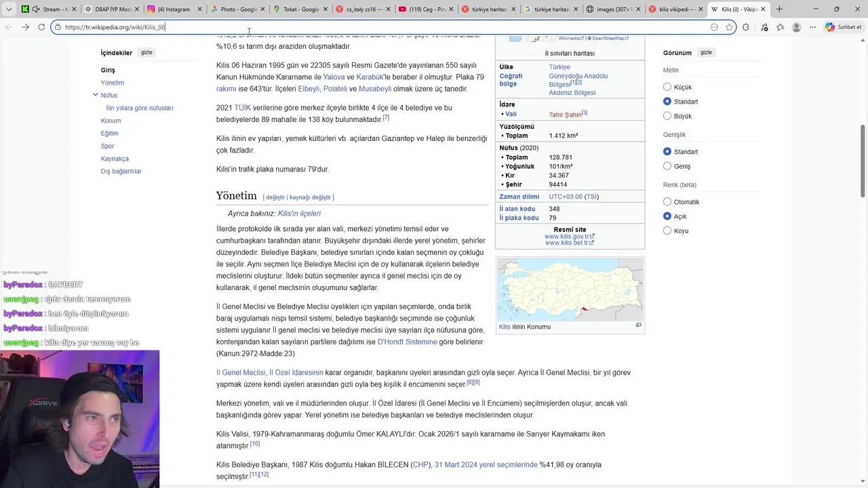Select Küçük text size
Image resolution: width=868 pixels, height=488 pixels.
667,87
